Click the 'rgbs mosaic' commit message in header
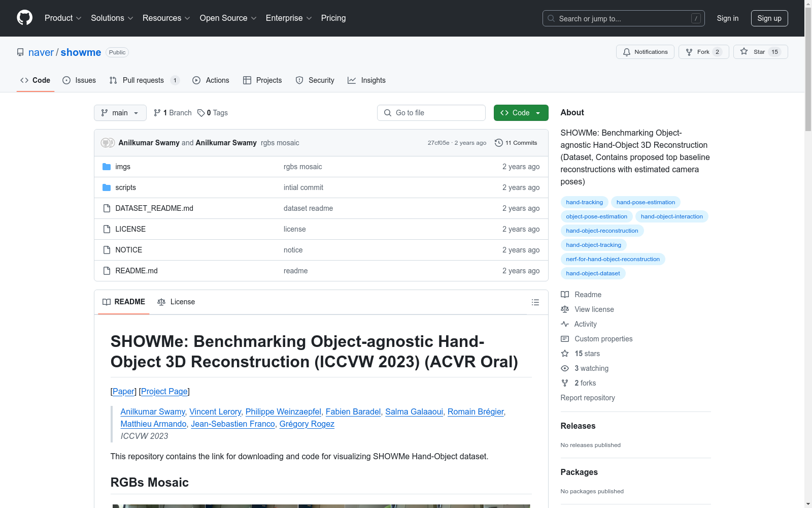Image resolution: width=812 pixels, height=508 pixels. (280, 143)
